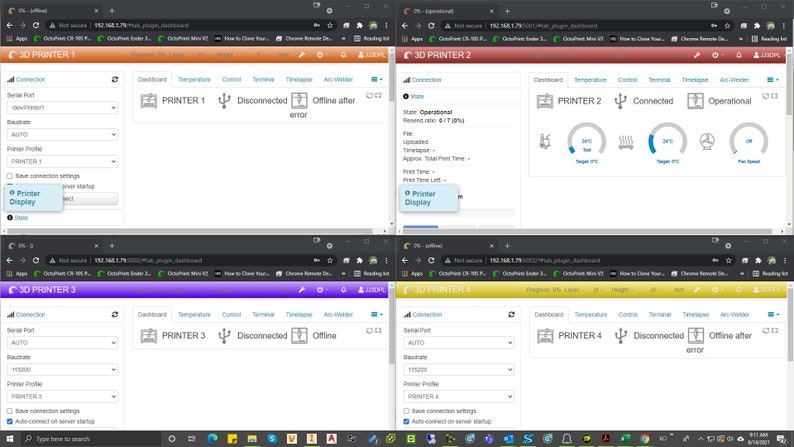Screen dimensions: 794x447
Task: Click the bed temperature gauge in Printer 2 dashboard
Action: 667,142
